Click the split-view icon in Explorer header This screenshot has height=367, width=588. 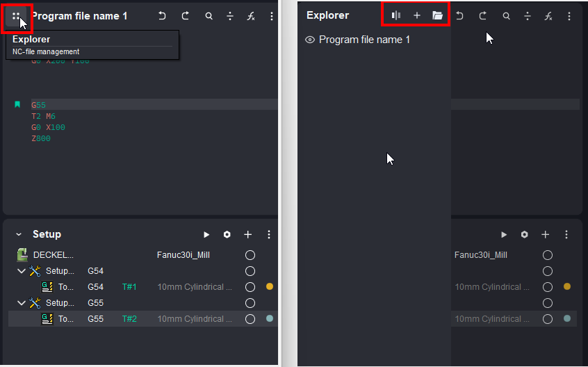point(396,15)
